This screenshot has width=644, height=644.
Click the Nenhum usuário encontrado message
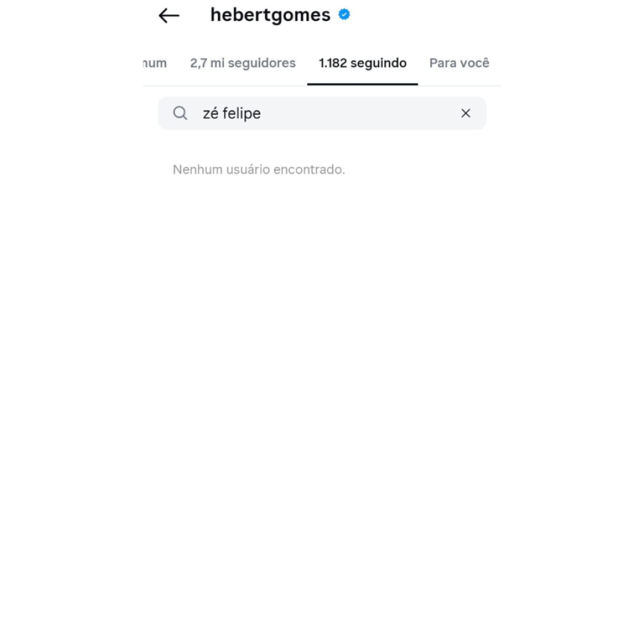pyautogui.click(x=258, y=170)
